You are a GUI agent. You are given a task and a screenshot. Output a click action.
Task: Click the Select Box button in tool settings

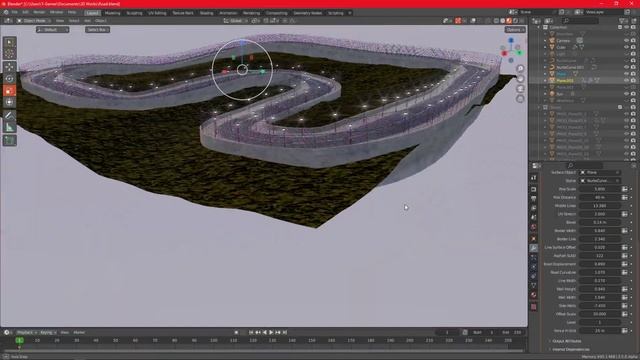[97, 29]
